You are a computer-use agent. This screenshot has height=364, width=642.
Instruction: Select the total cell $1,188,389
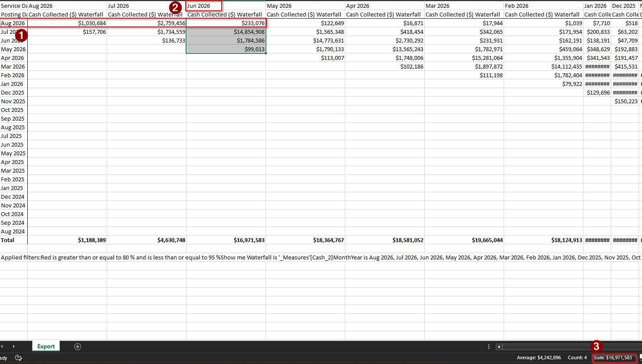(x=67, y=240)
